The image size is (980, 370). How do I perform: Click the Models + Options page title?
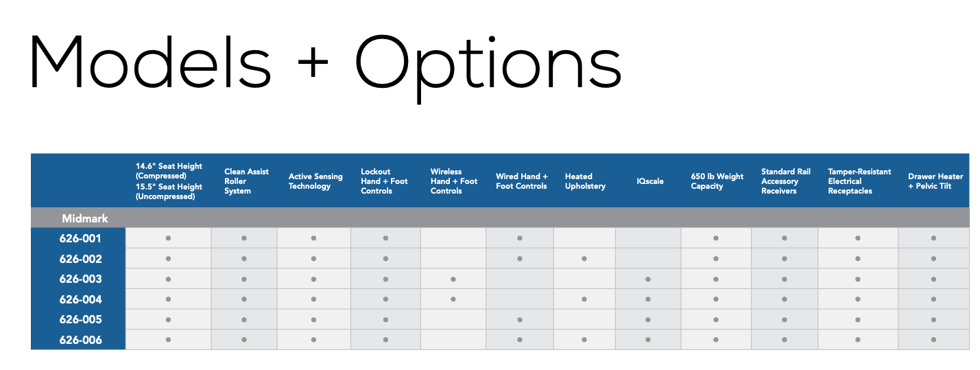coord(324,63)
